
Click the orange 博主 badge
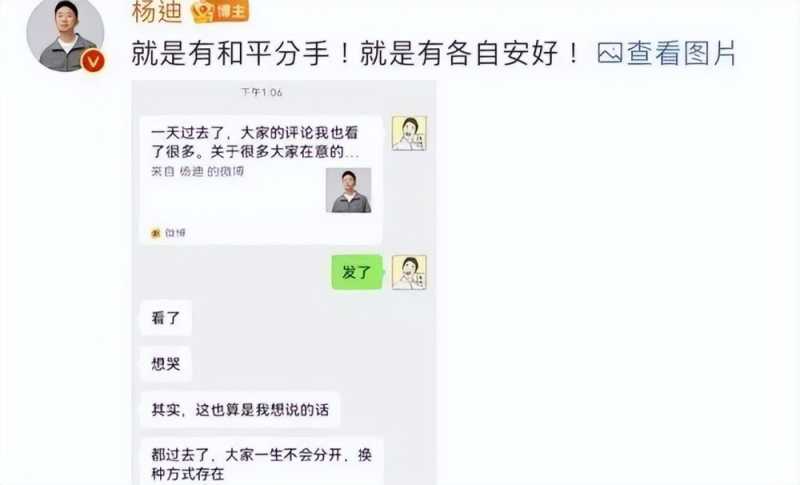pos(220,11)
